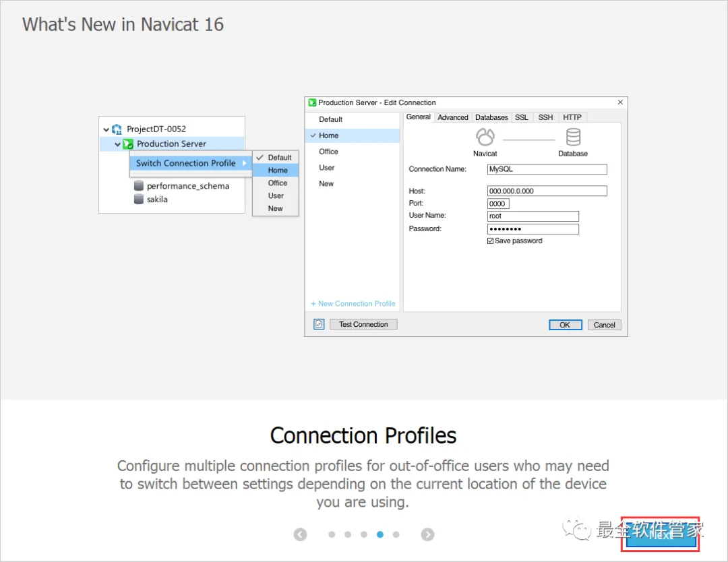Click the blue Next button
The image size is (728, 562).
click(x=660, y=534)
